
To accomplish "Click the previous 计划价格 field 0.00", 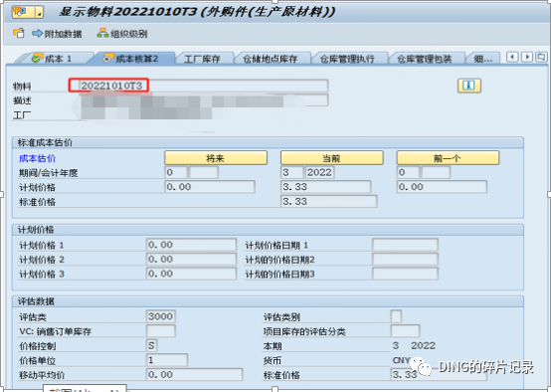I will coord(442,187).
